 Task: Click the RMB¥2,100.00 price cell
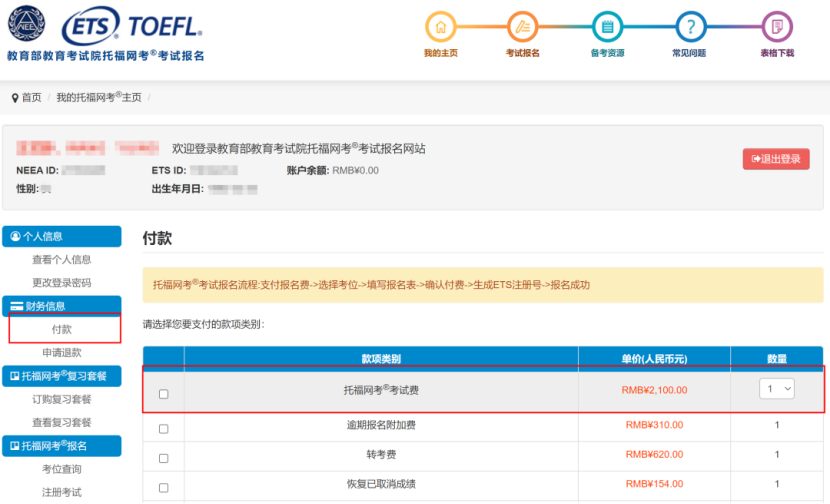pyautogui.click(x=654, y=390)
